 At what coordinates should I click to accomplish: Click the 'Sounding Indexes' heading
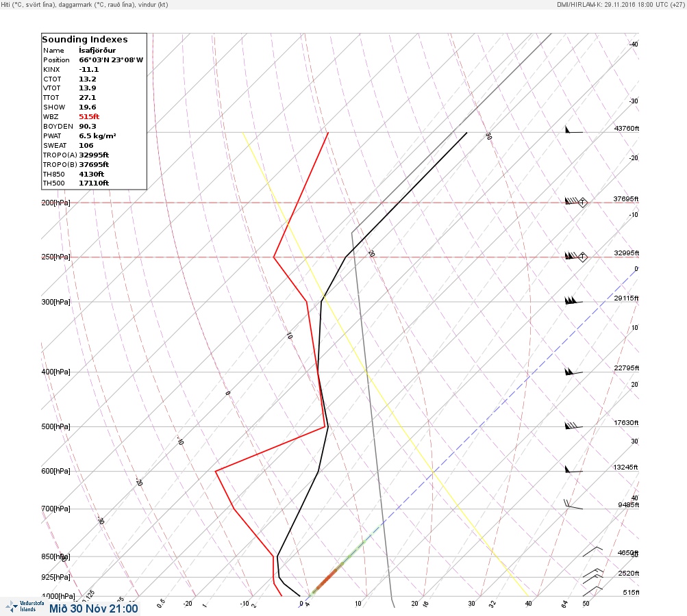tap(84, 40)
